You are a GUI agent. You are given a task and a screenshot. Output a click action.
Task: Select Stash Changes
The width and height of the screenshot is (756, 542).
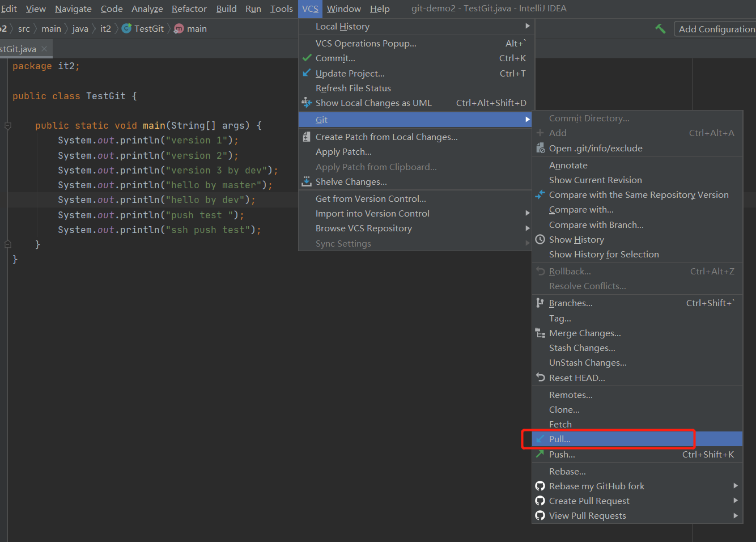(638, 348)
